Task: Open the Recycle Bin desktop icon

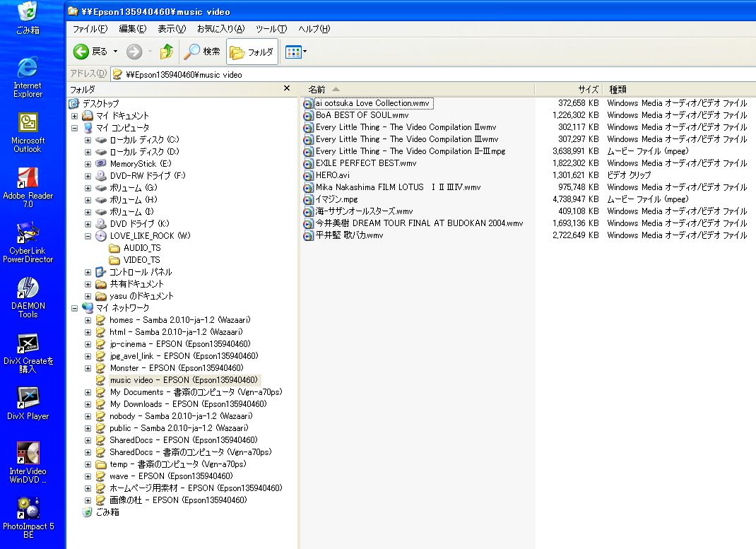Action: pyautogui.click(x=28, y=18)
